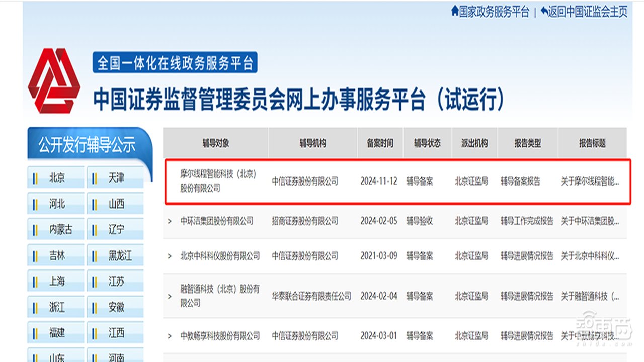Viewport: 644px width, 362px height.
Task: Click the red CSRC logo icon
Action: point(54,81)
